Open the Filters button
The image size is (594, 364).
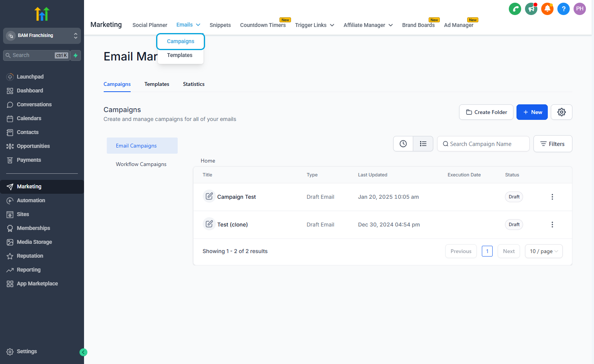pyautogui.click(x=553, y=144)
